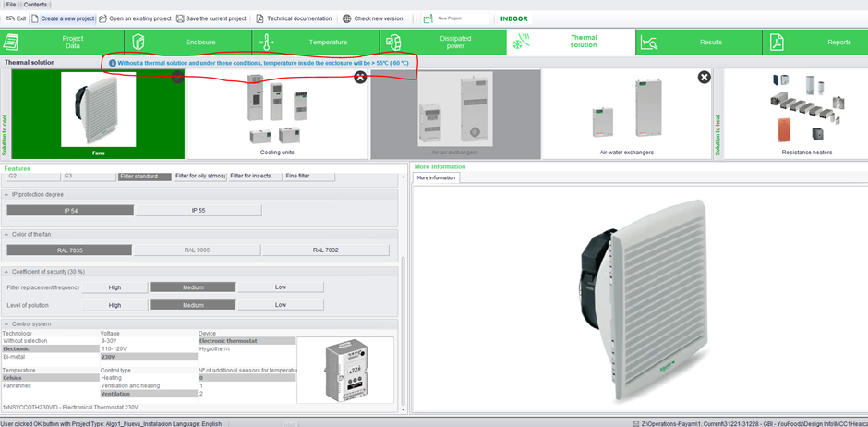The image size is (868, 427).
Task: Save the current project
Action: click(181, 18)
